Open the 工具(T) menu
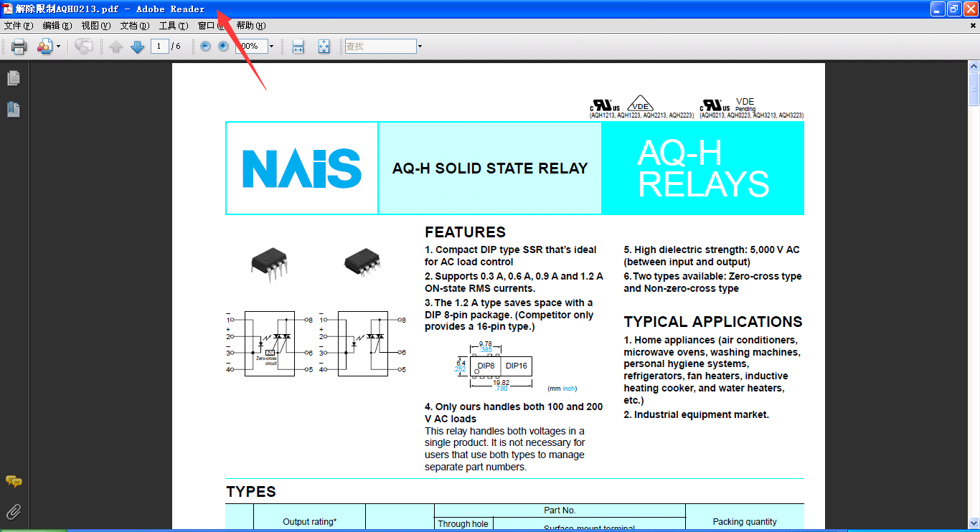This screenshot has height=532, width=980. [x=174, y=26]
